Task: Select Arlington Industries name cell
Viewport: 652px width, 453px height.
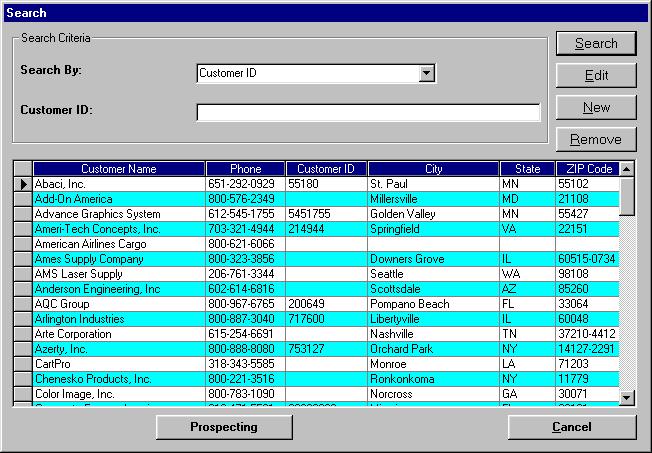Action: 119,319
